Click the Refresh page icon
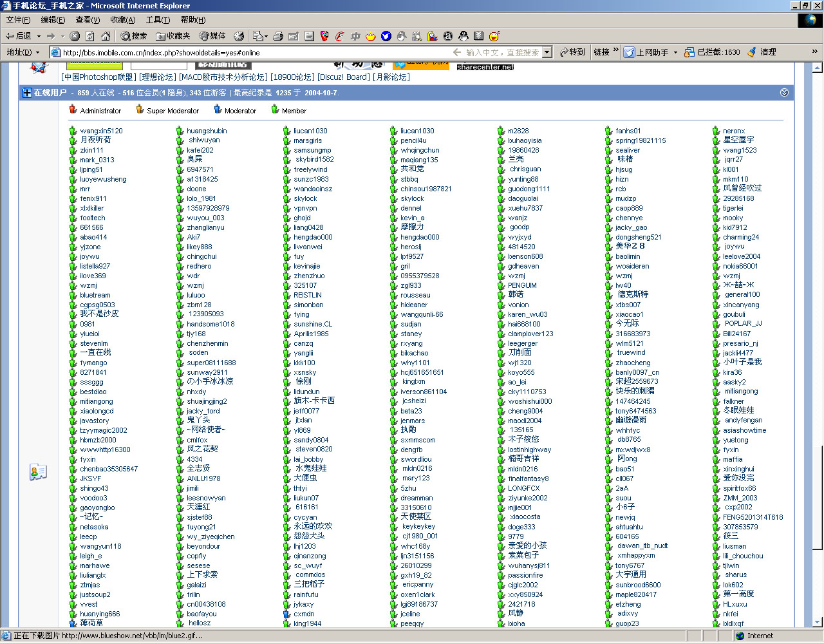Viewport: 824px width, 644px height. pyautogui.click(x=90, y=36)
